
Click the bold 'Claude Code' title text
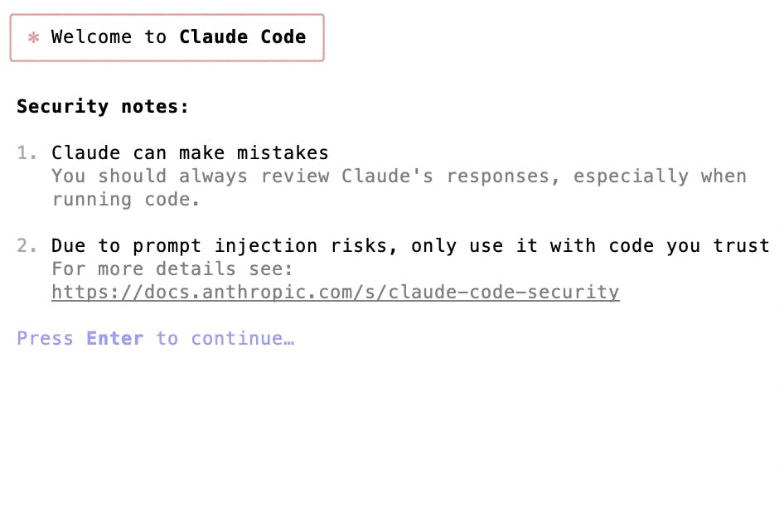(x=243, y=37)
